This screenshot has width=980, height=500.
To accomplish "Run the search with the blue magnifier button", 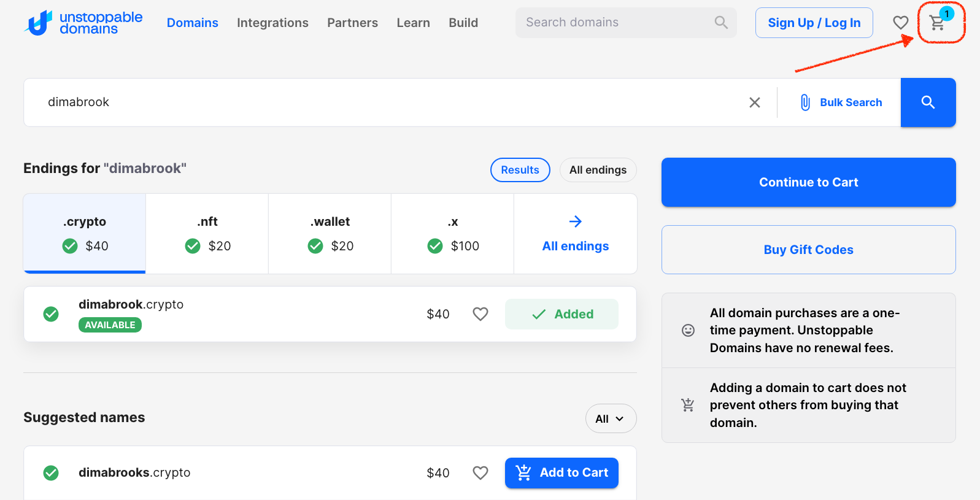I will (x=928, y=102).
